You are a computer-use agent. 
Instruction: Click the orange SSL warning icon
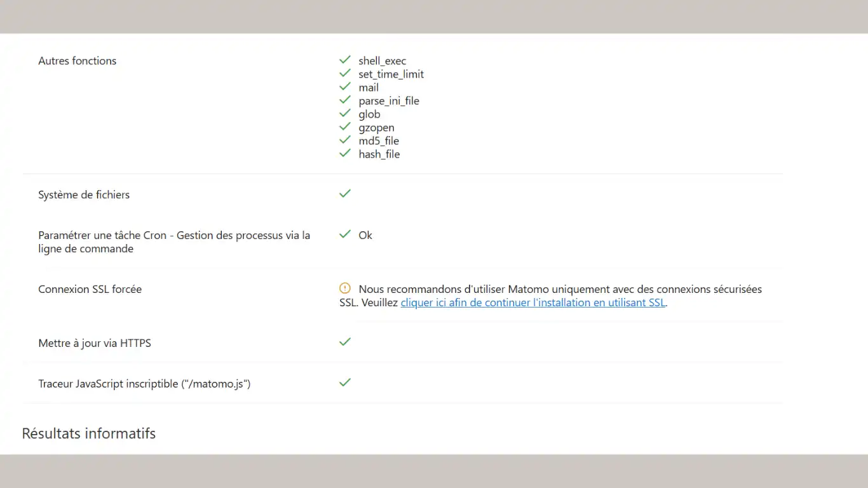coord(345,288)
